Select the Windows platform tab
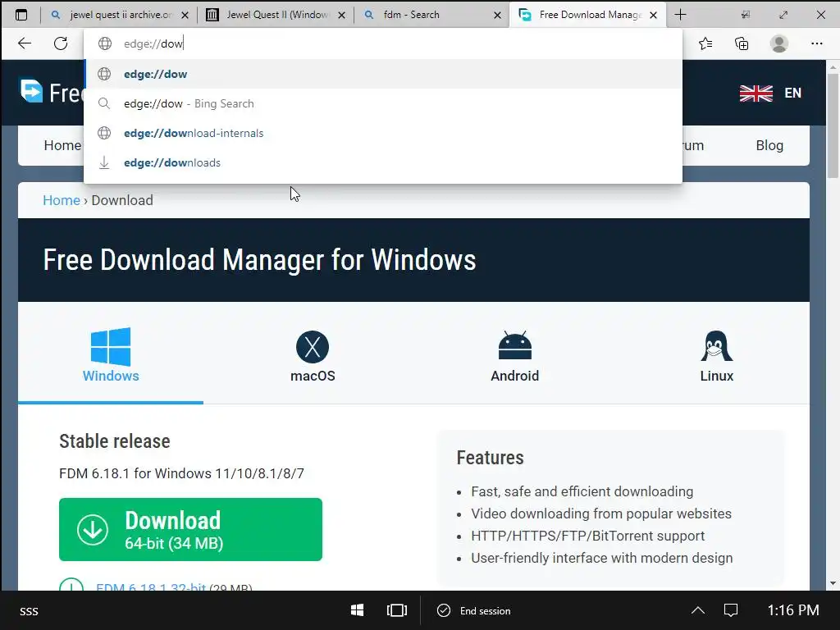Viewport: 840px width, 630px height. pyautogui.click(x=111, y=354)
